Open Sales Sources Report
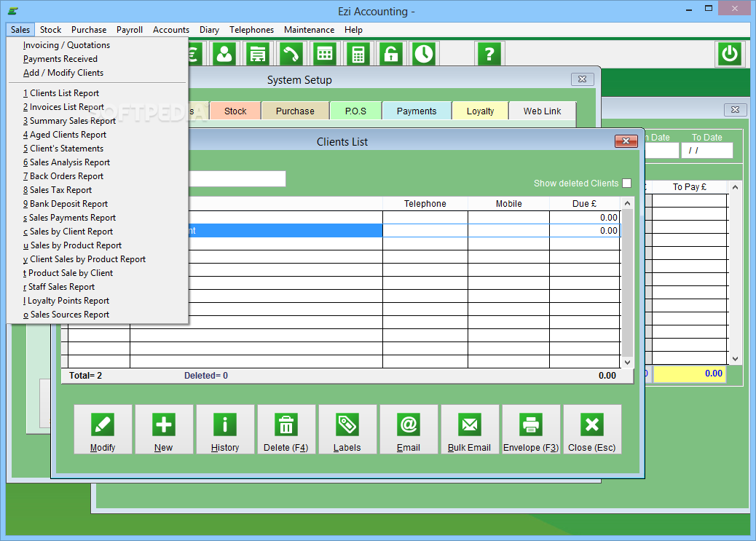The height and width of the screenshot is (541, 756). [98, 315]
